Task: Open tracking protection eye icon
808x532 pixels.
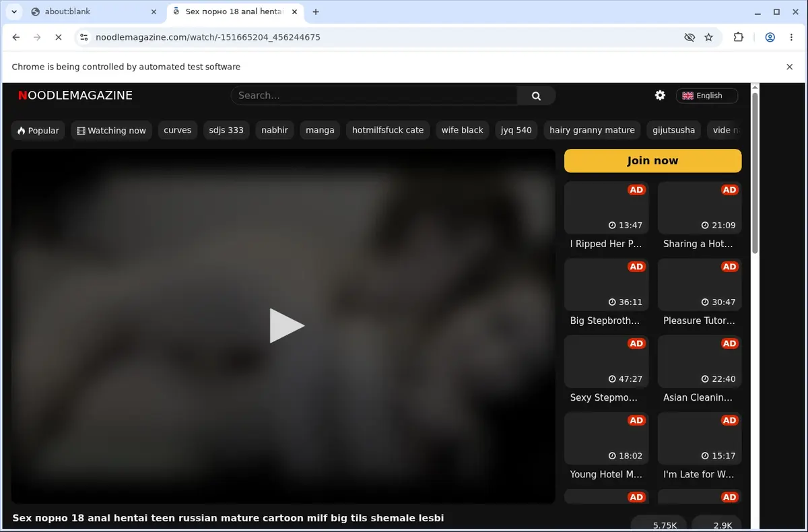Action: (689, 38)
